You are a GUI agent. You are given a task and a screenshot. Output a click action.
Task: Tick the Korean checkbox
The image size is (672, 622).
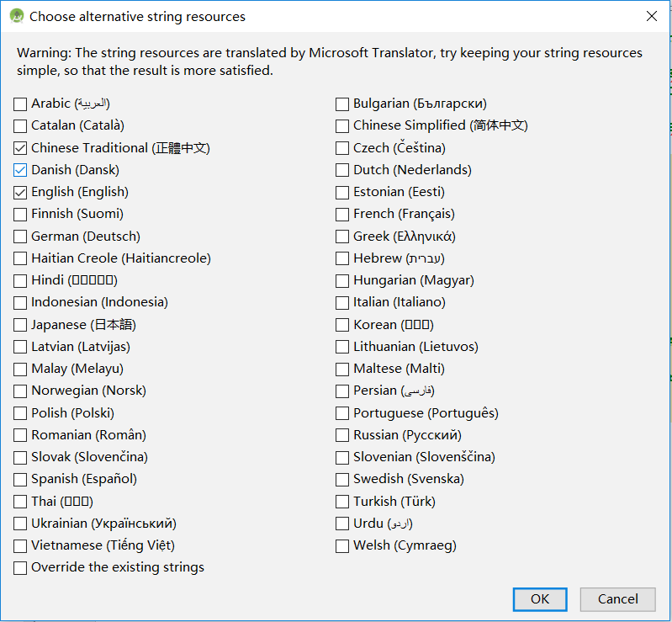click(342, 325)
